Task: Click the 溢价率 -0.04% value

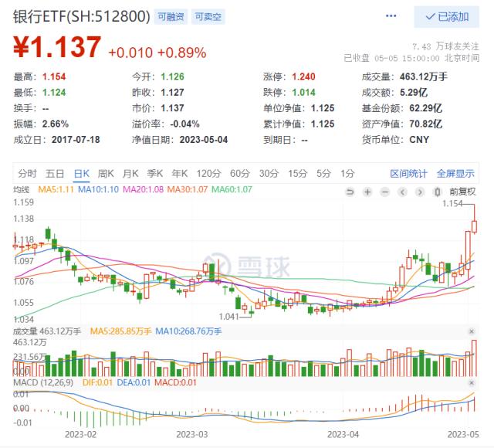Action: point(184,124)
